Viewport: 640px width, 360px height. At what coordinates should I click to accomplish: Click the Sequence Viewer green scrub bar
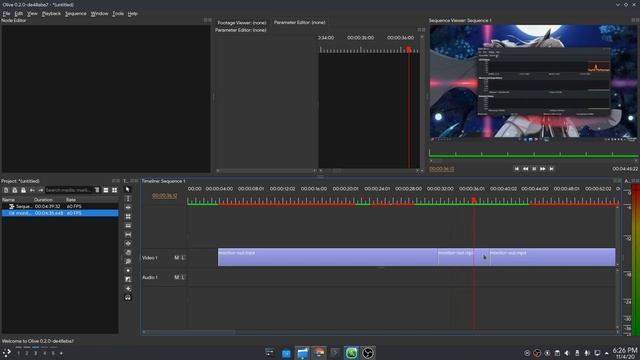[x=533, y=155]
